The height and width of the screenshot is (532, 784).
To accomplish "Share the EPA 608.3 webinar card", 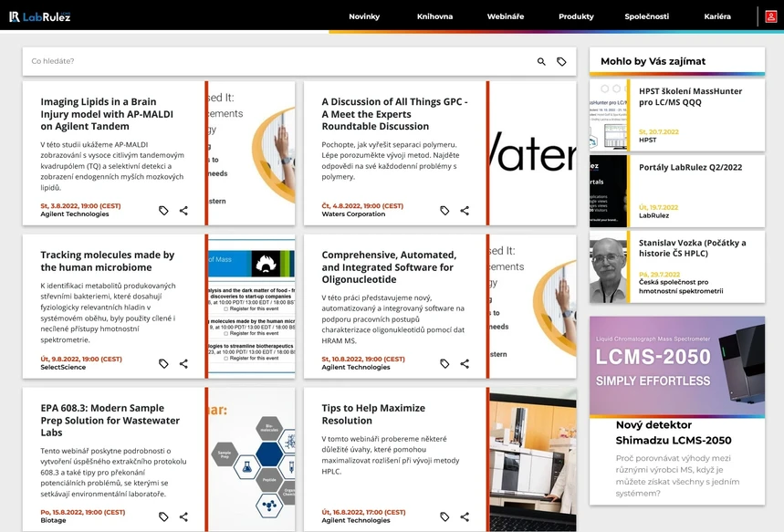I will click(x=183, y=516).
